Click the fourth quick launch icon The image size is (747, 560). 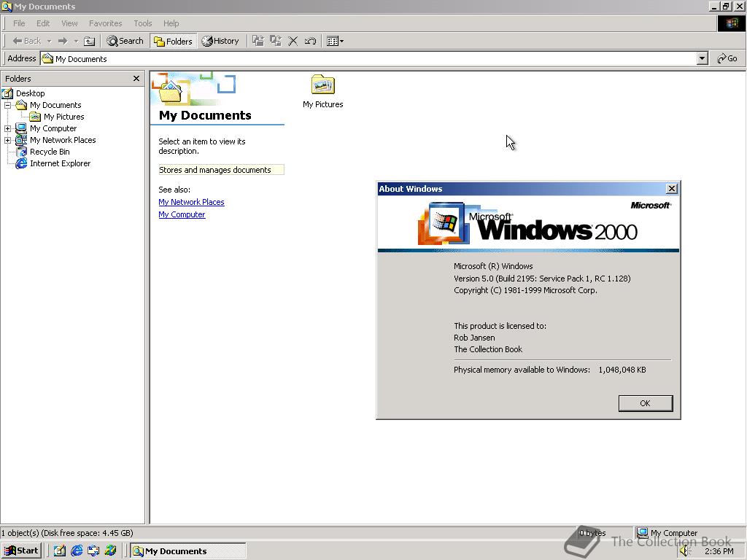click(111, 551)
